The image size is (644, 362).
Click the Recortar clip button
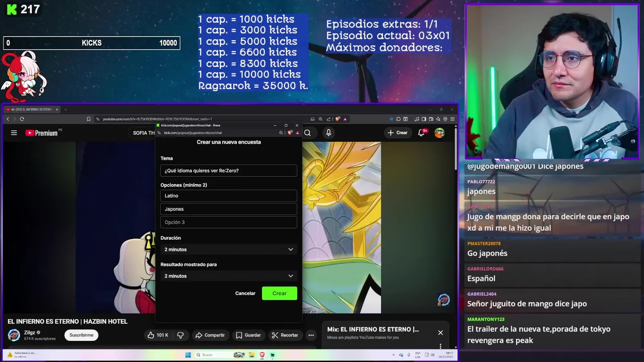point(284,335)
